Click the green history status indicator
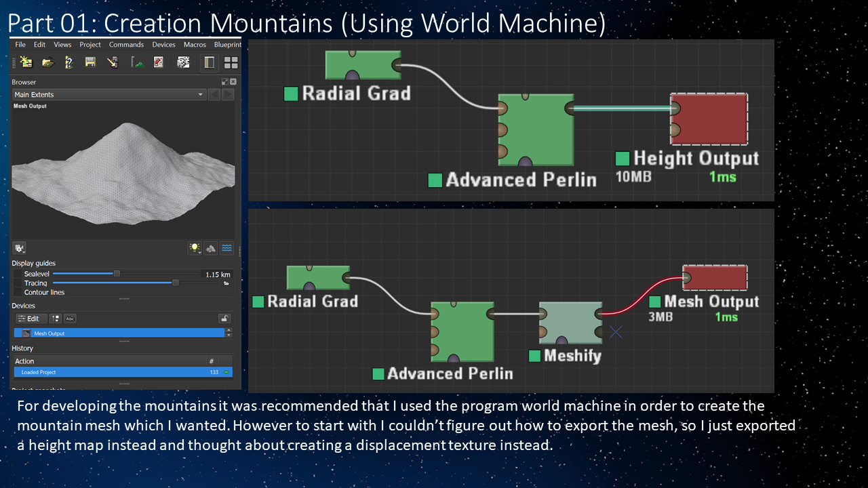This screenshot has height=488, width=868. (x=226, y=372)
